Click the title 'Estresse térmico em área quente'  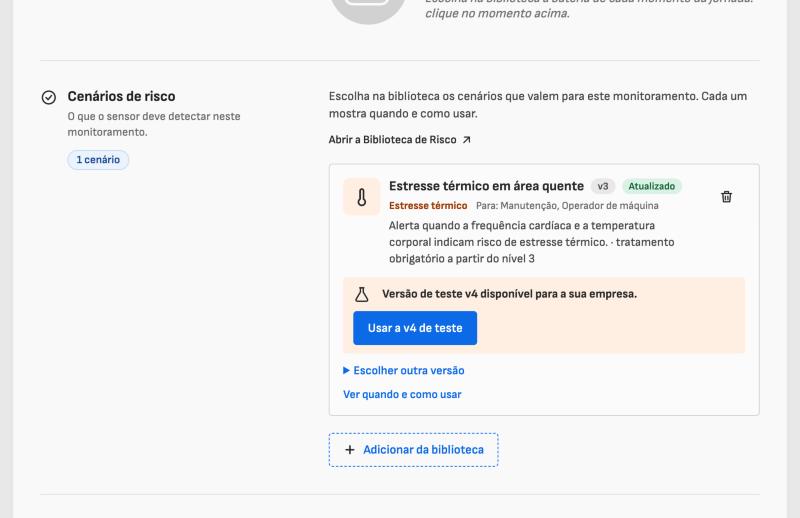click(486, 186)
